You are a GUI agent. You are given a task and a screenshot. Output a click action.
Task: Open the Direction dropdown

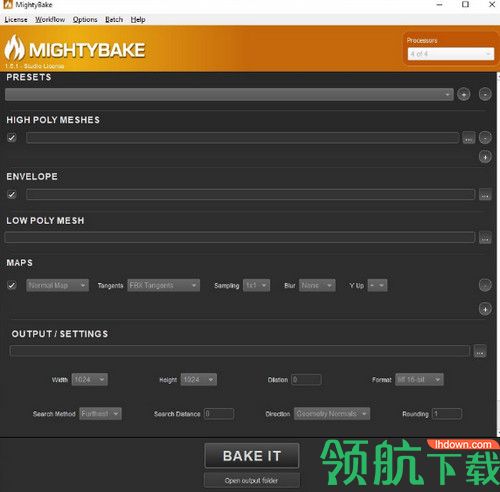[x=332, y=414]
